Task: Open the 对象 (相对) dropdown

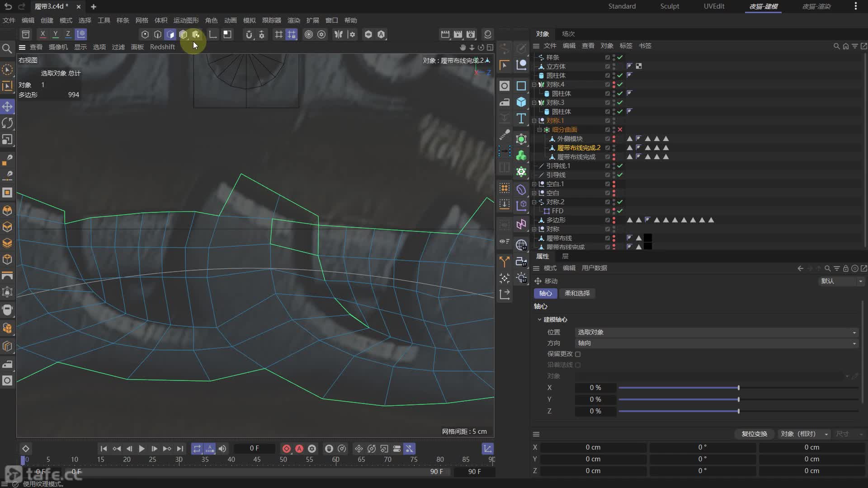Action: [804, 434]
